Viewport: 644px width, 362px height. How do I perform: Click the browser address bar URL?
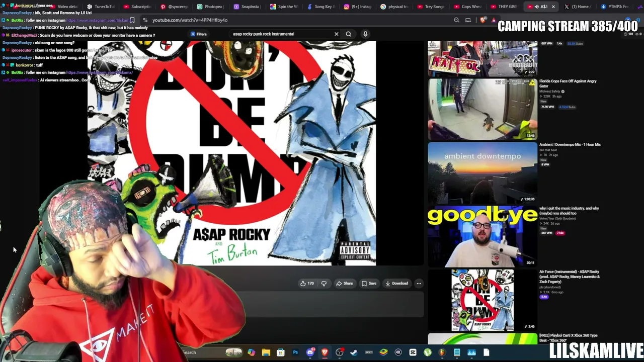[190, 20]
